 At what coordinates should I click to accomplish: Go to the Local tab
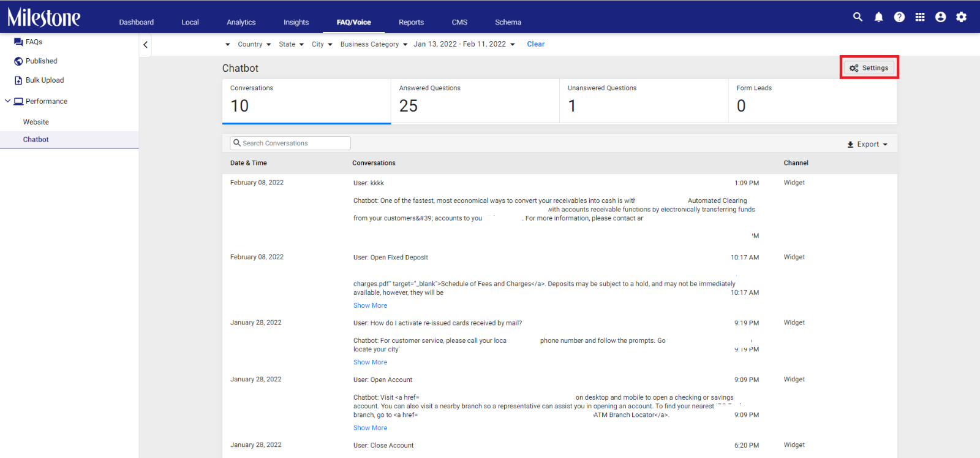pos(190,22)
